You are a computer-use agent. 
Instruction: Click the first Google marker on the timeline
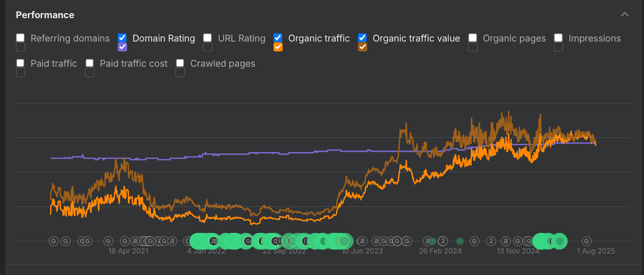(54, 241)
